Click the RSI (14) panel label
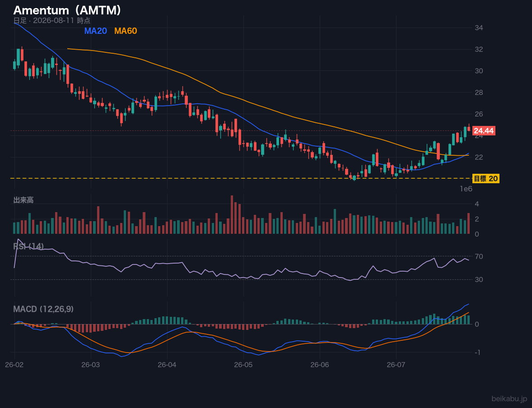Screen dimensions: 532x408 point(28,246)
